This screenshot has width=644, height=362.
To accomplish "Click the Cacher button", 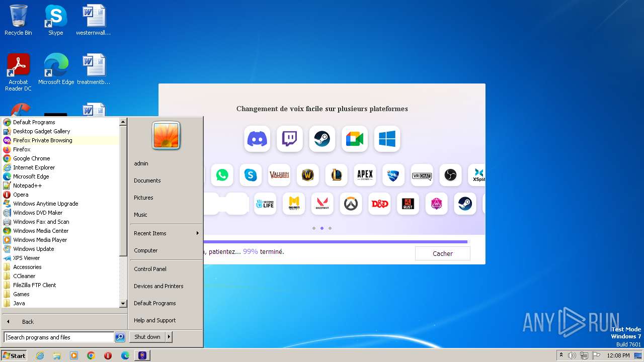I will click(x=443, y=253).
